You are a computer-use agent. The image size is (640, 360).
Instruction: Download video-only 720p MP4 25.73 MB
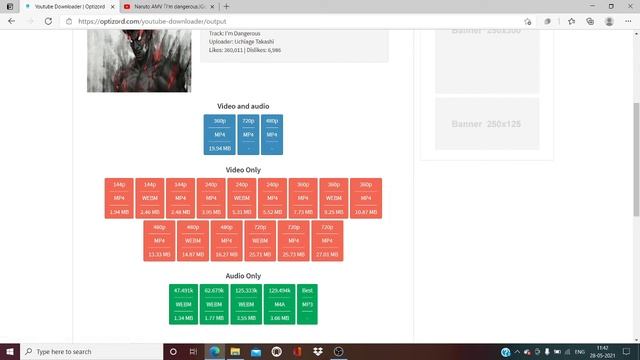tap(293, 241)
